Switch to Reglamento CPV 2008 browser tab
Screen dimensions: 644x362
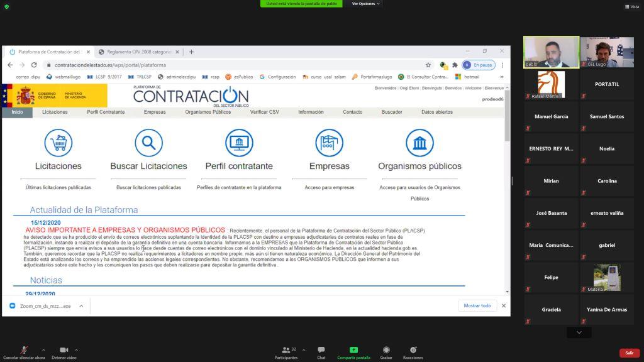[x=140, y=52]
